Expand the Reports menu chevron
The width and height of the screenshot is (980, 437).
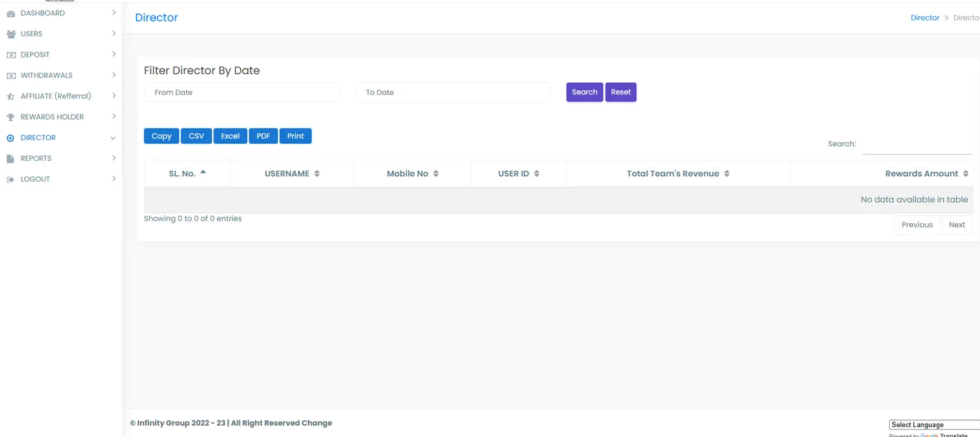coord(113,158)
